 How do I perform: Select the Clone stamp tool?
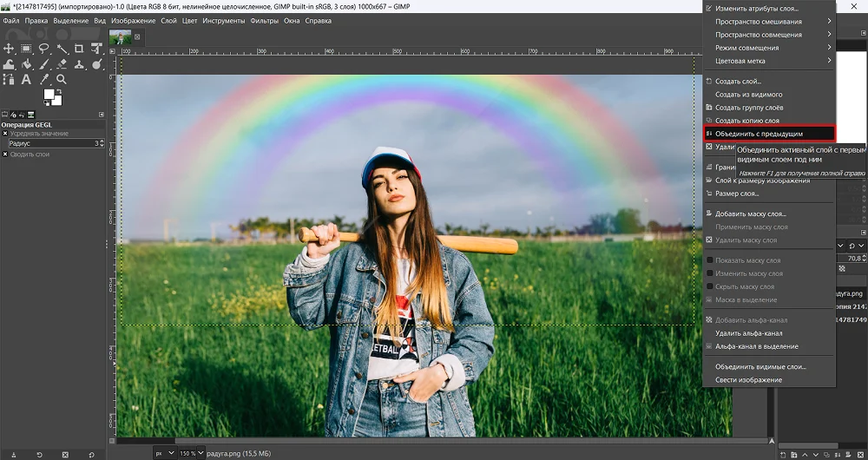click(x=79, y=64)
